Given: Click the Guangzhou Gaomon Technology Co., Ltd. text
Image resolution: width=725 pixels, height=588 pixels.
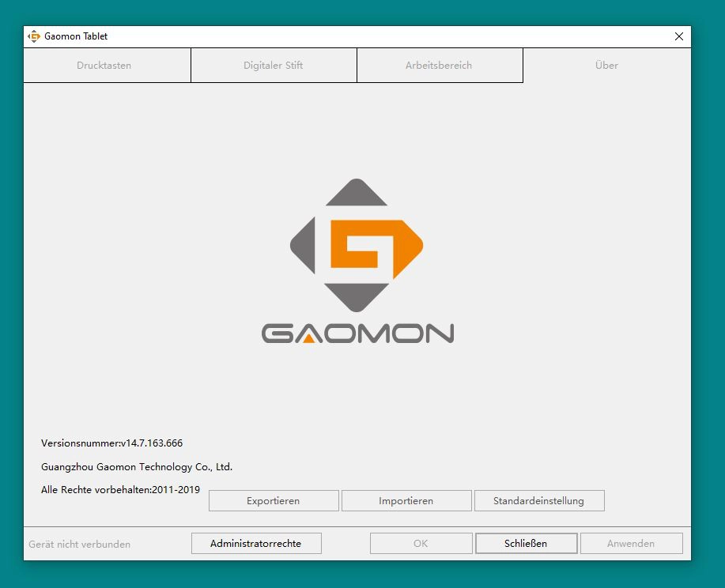Looking at the screenshot, I should 137,467.
